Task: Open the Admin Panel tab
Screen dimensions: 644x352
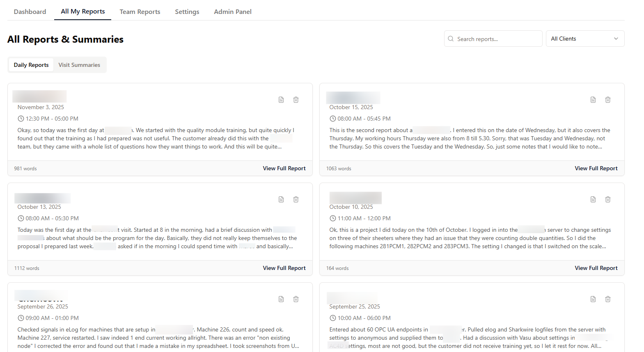Action: [x=233, y=11]
